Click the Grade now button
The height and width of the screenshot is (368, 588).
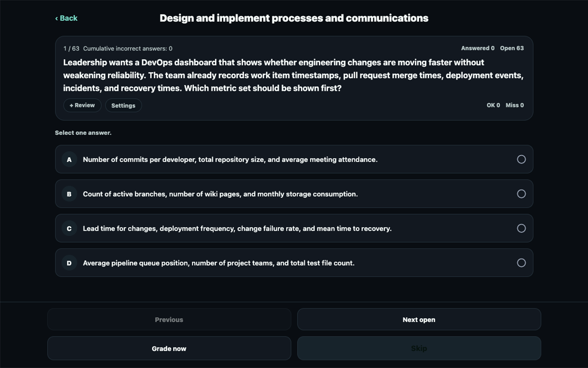click(169, 348)
